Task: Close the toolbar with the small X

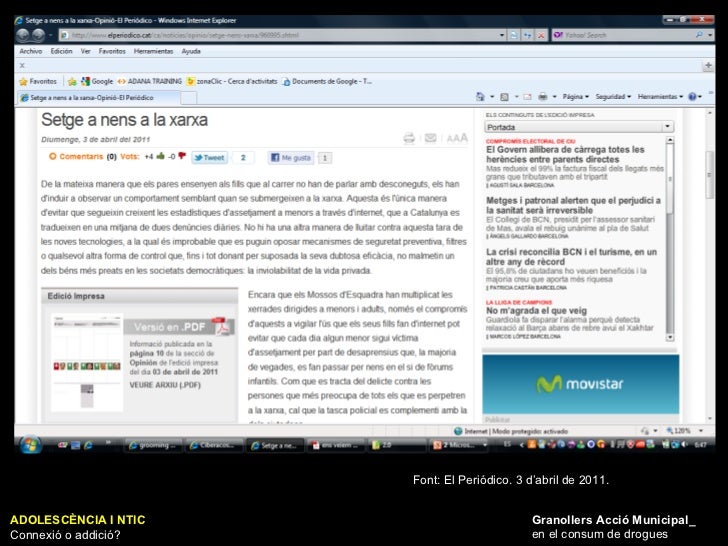Action: tap(22, 65)
